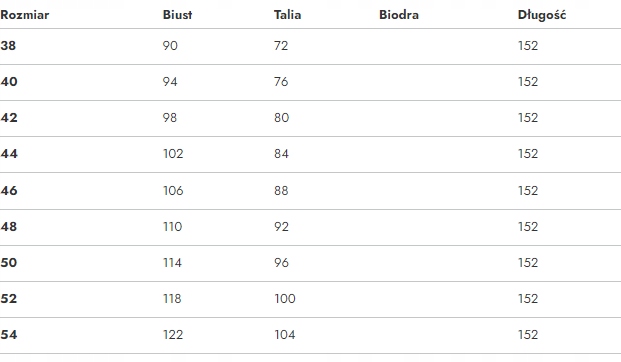
Task: Select size 46 row label
Action: (x=9, y=191)
